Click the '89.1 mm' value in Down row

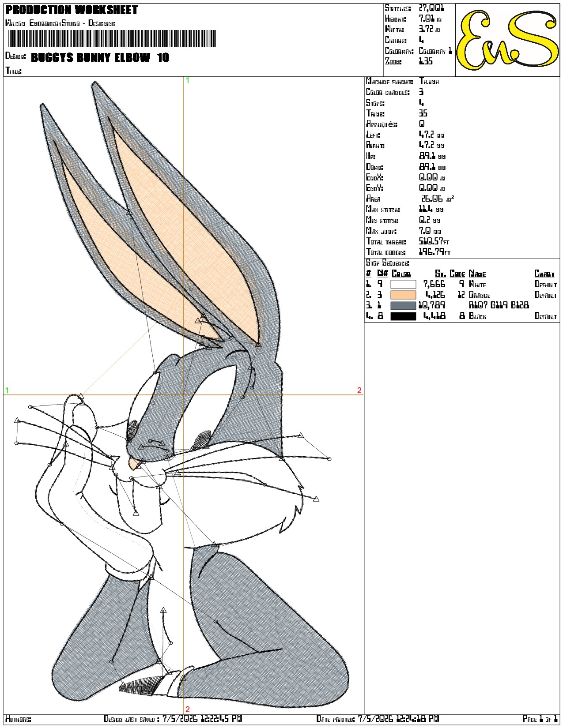pos(432,167)
